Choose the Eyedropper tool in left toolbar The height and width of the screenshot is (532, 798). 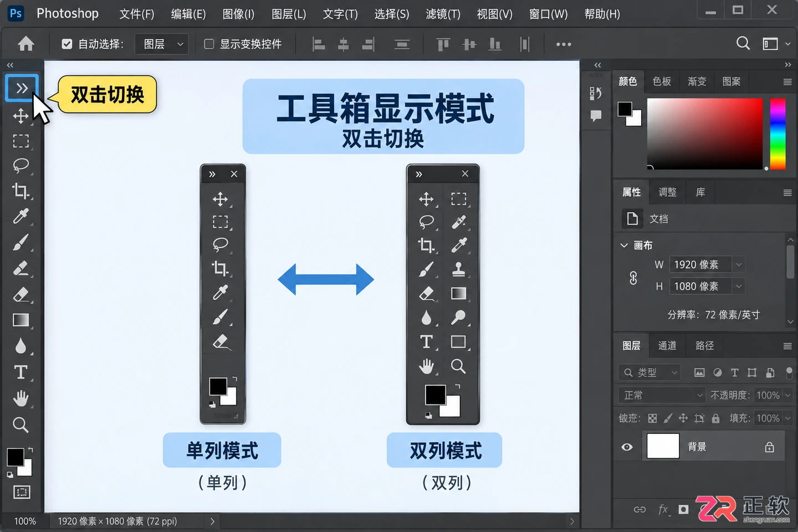coord(21,216)
